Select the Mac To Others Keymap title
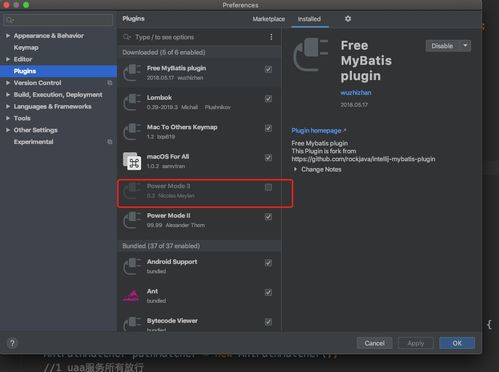This screenshot has height=372, width=499. point(182,127)
